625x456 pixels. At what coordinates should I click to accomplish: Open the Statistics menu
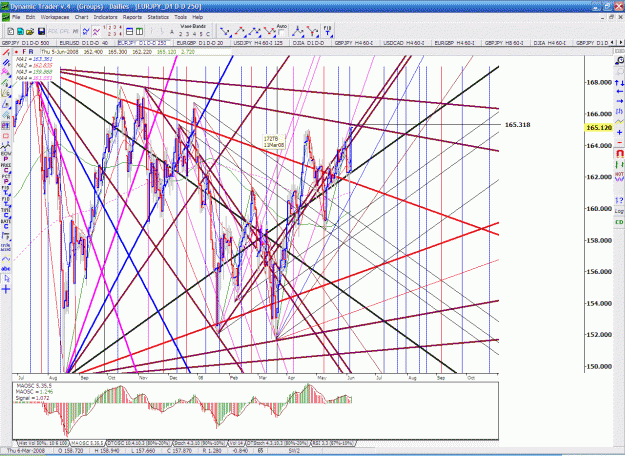click(x=158, y=17)
